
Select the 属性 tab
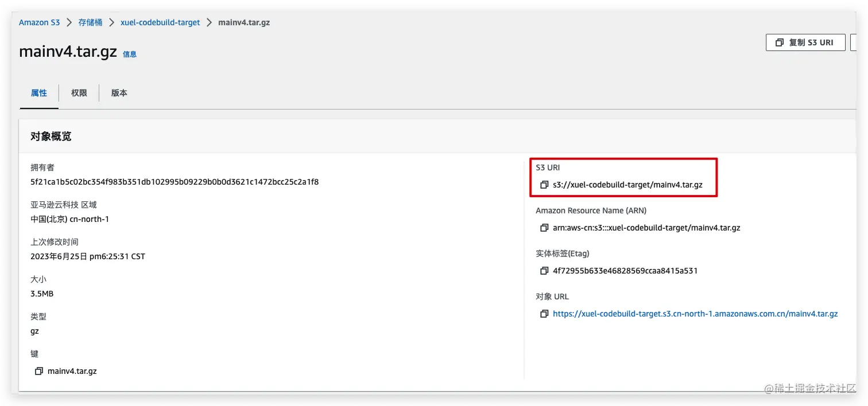click(x=39, y=93)
